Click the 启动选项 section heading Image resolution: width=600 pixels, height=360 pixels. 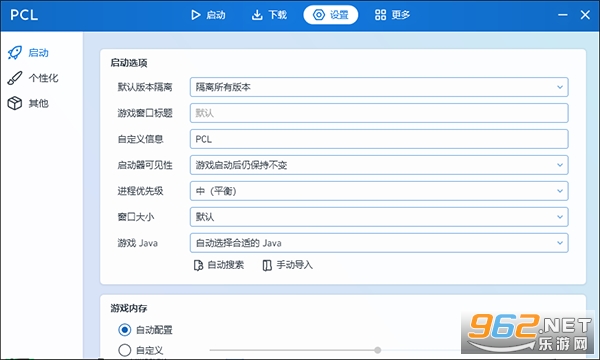pyautogui.click(x=129, y=63)
